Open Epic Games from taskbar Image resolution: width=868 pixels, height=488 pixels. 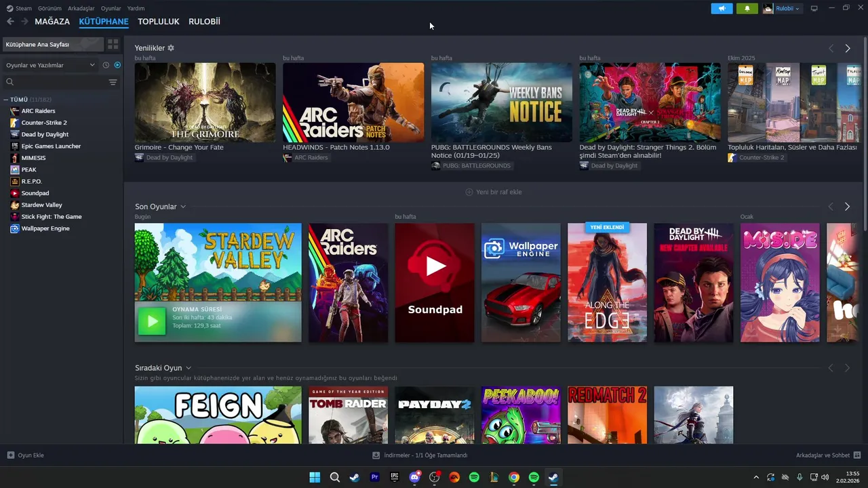pos(395,477)
